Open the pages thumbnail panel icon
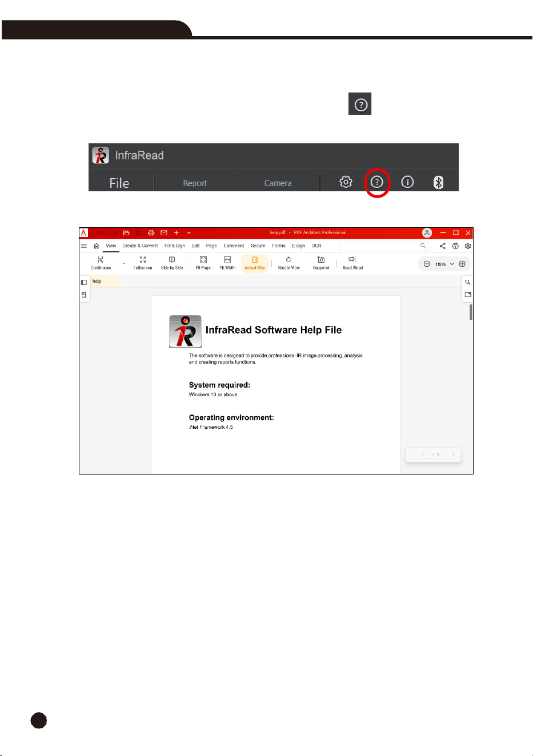 tap(84, 295)
